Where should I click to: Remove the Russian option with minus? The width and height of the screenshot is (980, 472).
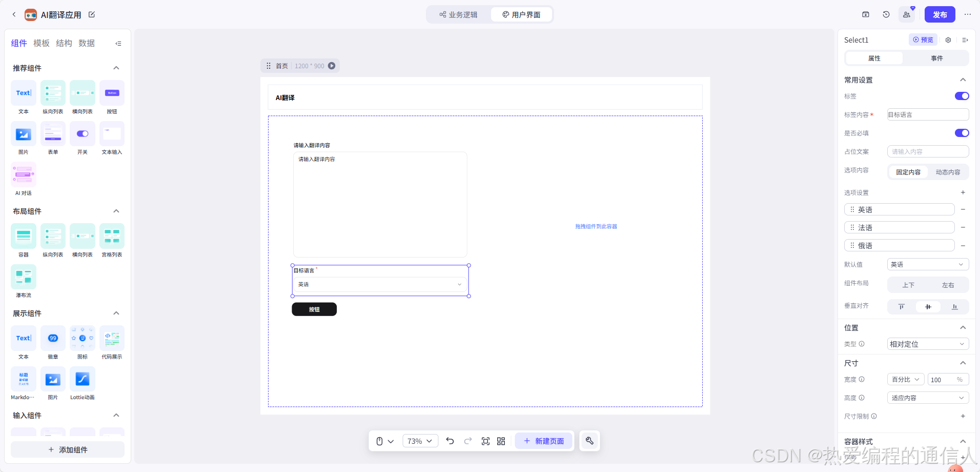click(x=963, y=246)
